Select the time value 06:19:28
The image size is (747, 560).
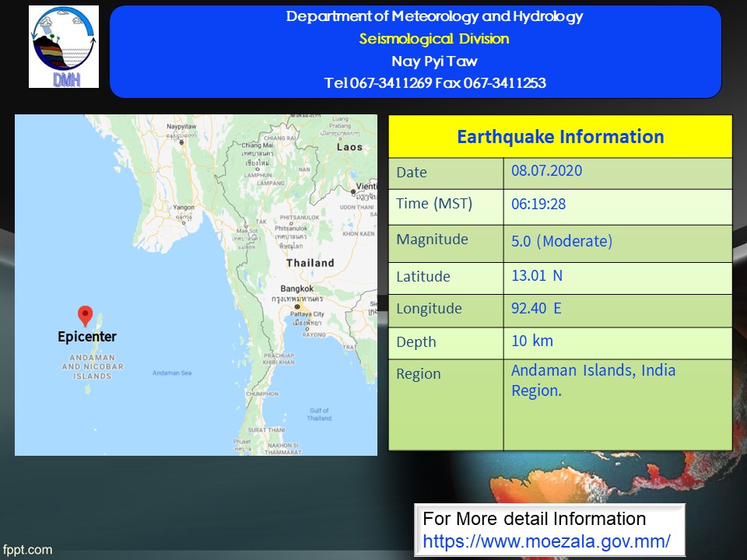[537, 204]
